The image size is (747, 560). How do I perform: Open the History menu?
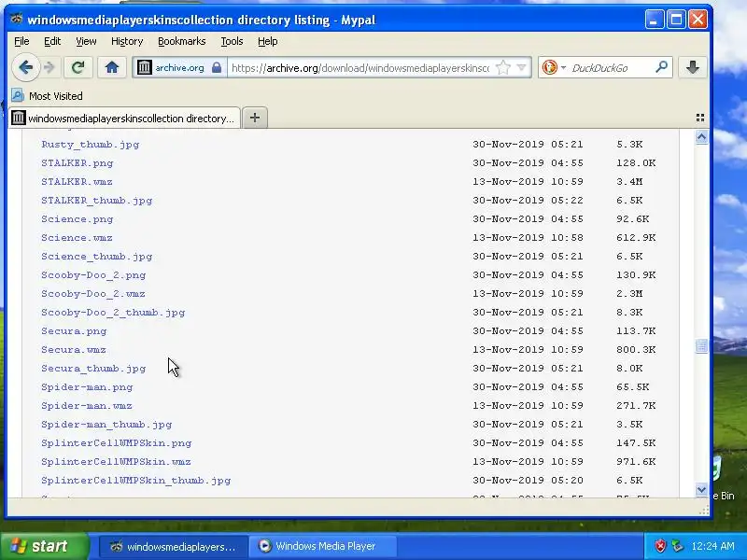click(x=127, y=41)
